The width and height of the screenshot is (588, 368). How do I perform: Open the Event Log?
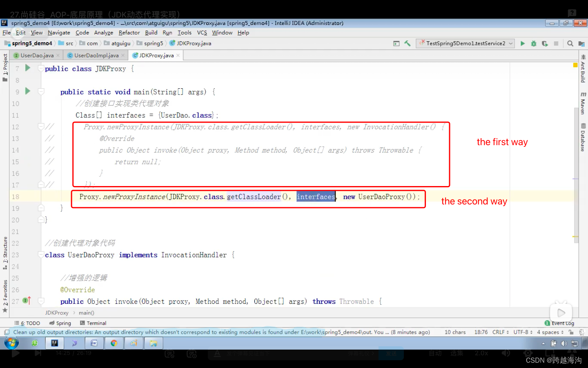coord(559,323)
